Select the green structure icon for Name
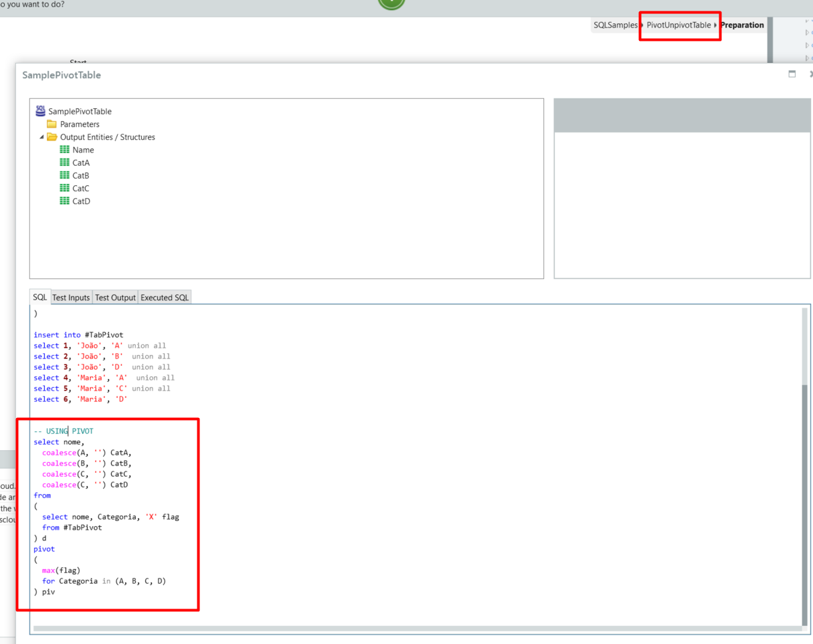 point(64,149)
